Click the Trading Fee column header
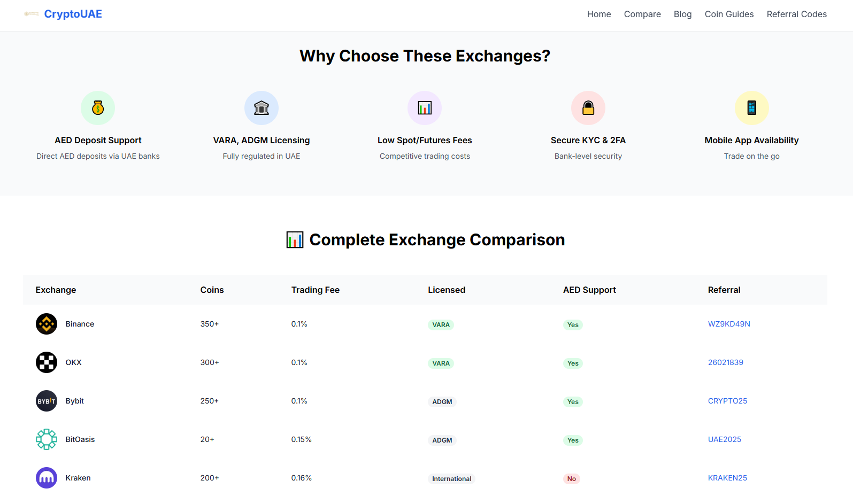853x504 pixels. [316, 290]
